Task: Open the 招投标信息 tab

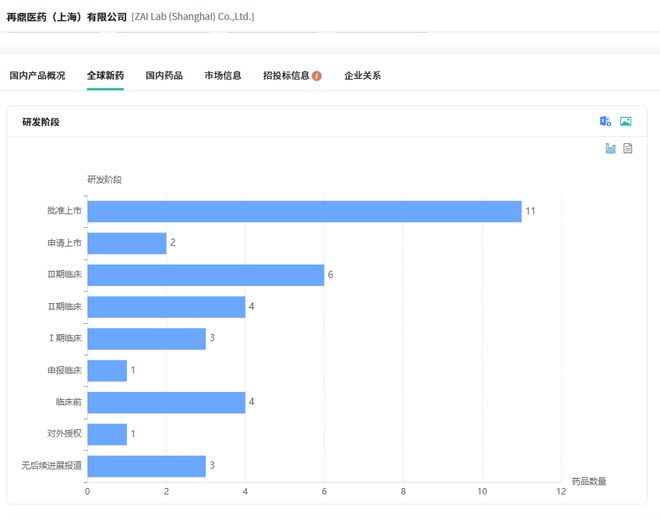Action: tap(286, 75)
